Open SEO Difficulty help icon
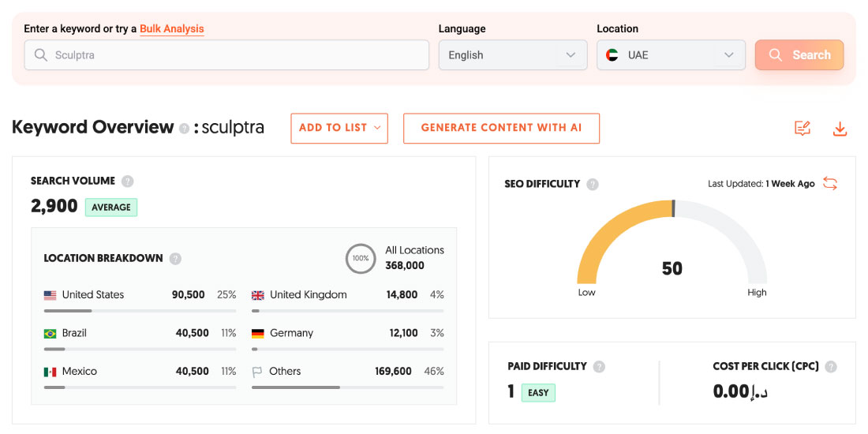Viewport: 868px width, 434px height. click(x=593, y=184)
